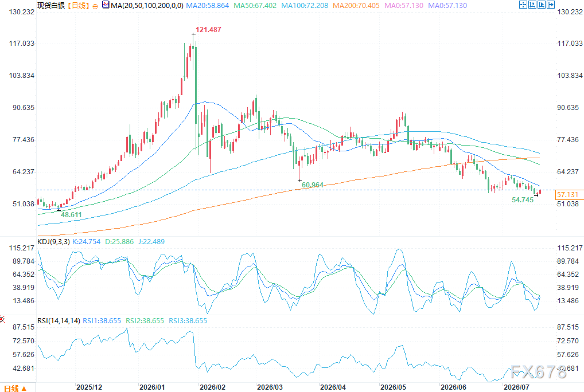Click the 2025/12 date axis label
The width and height of the screenshot is (584, 392).
pyautogui.click(x=89, y=387)
